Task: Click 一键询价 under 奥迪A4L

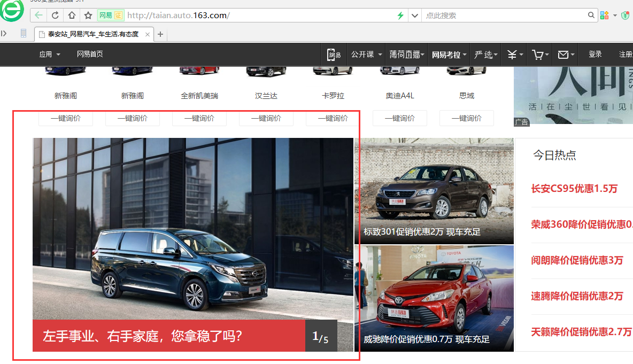Action: (x=400, y=118)
